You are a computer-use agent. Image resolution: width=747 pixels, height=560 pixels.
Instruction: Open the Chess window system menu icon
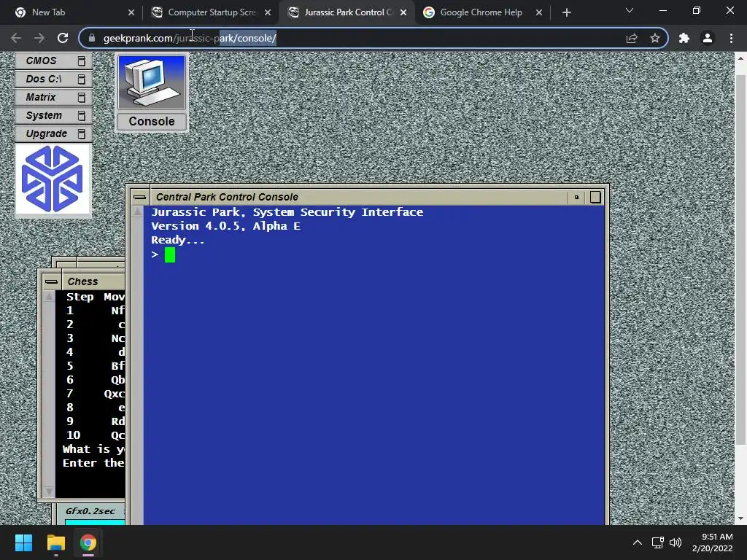(51, 281)
